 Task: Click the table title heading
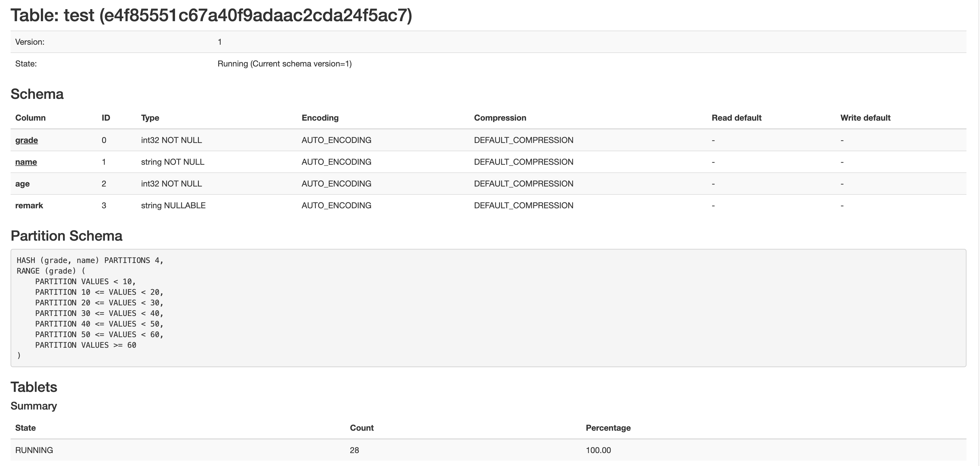pos(211,16)
